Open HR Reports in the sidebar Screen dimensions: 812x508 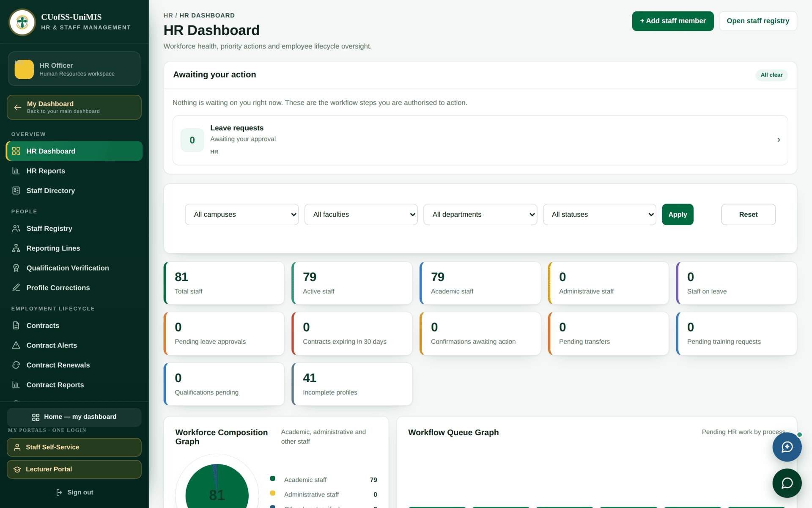coord(74,171)
